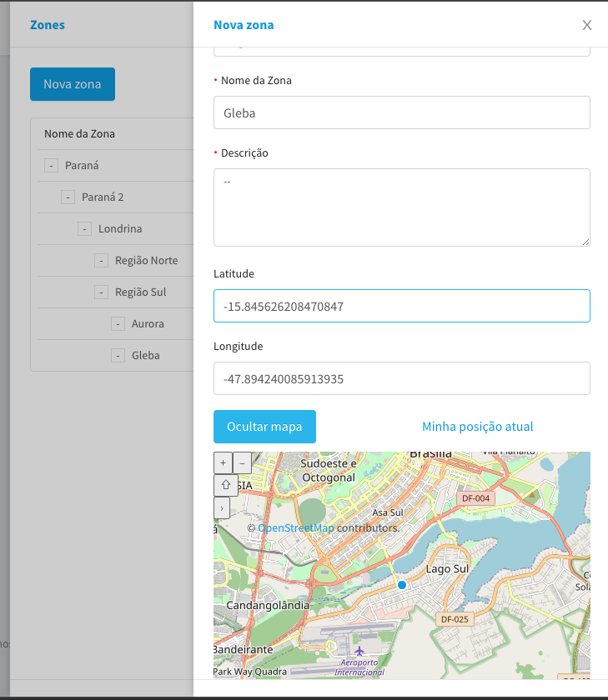Click into the Descrição text area
This screenshot has height=700, width=608.
pyautogui.click(x=401, y=207)
